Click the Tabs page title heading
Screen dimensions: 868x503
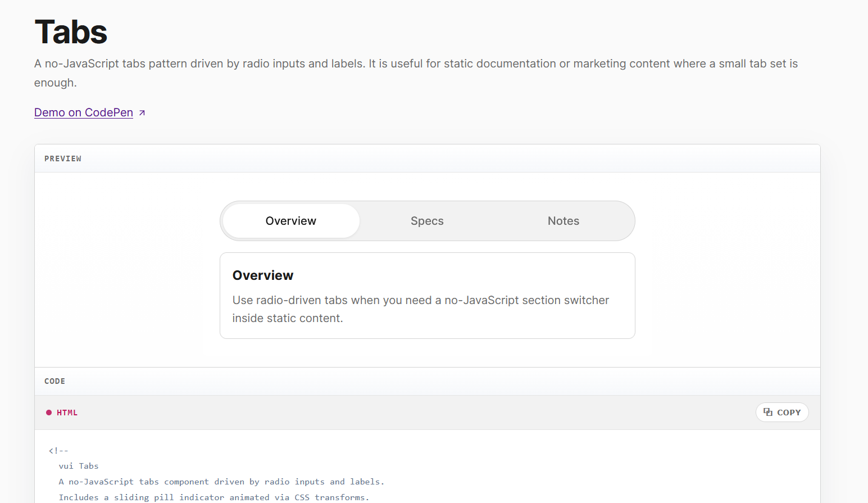(x=70, y=32)
